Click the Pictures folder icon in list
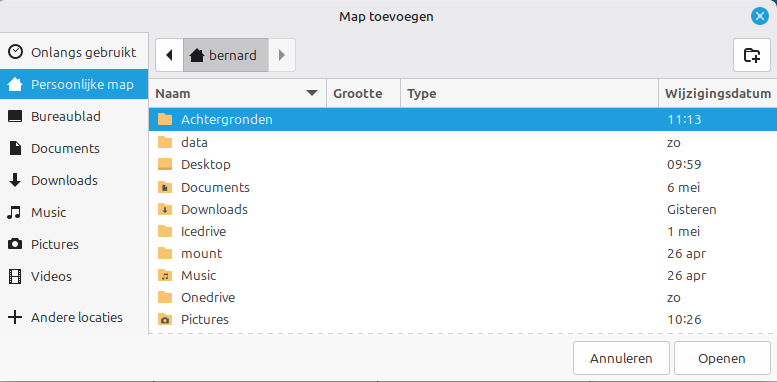777x382 pixels. 165,320
